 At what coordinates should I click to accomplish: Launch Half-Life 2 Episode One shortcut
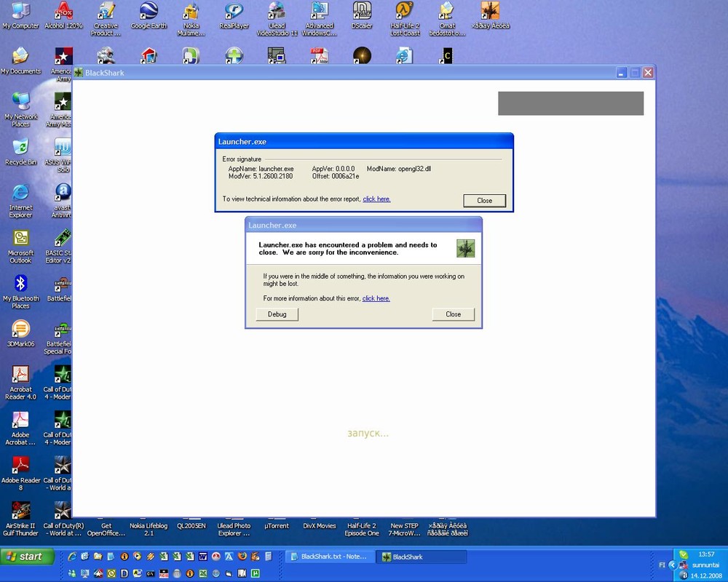tap(362, 529)
